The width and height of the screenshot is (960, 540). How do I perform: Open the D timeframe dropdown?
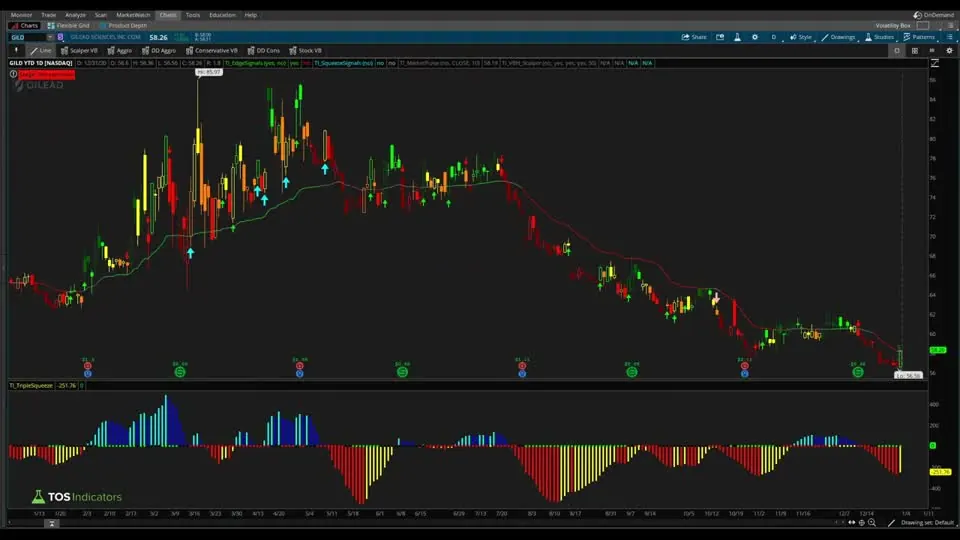click(x=774, y=37)
